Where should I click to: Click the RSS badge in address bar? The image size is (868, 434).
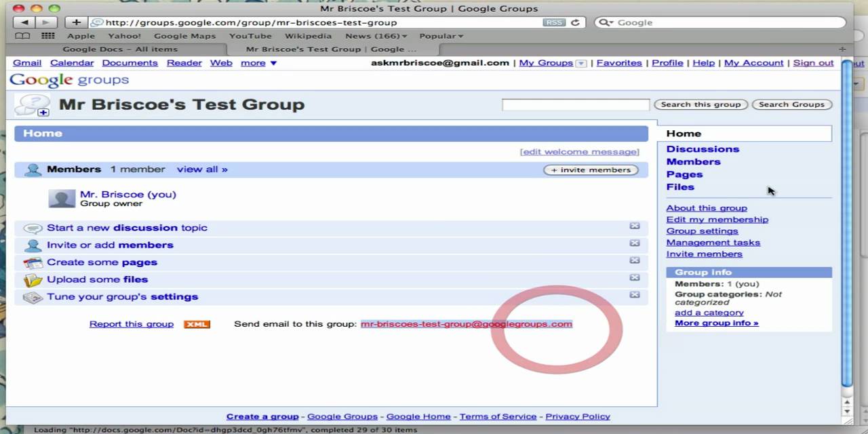click(554, 22)
